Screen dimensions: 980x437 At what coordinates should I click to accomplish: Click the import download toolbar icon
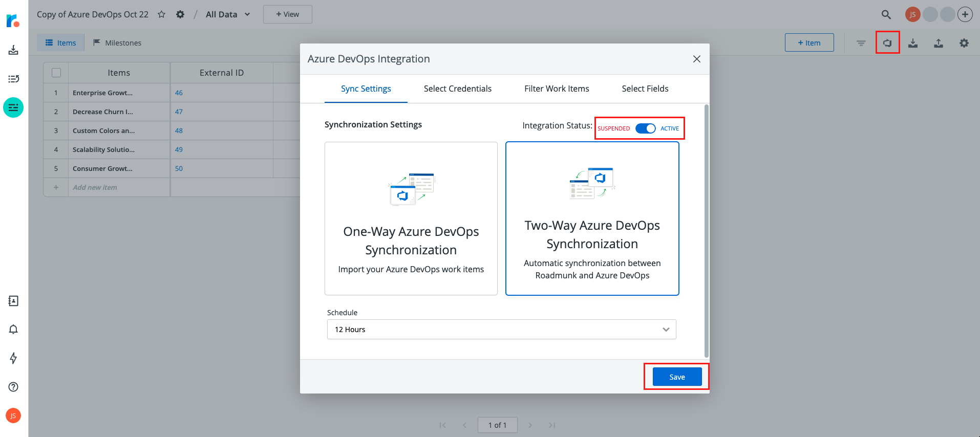pyautogui.click(x=913, y=43)
